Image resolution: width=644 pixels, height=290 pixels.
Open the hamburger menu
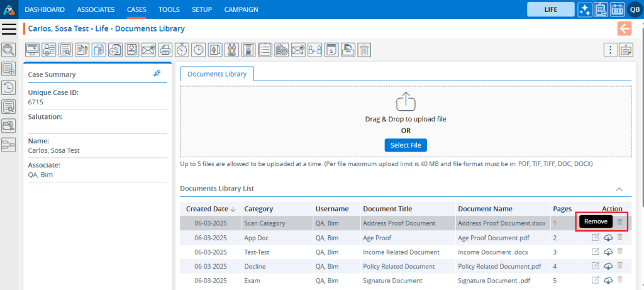[x=9, y=29]
